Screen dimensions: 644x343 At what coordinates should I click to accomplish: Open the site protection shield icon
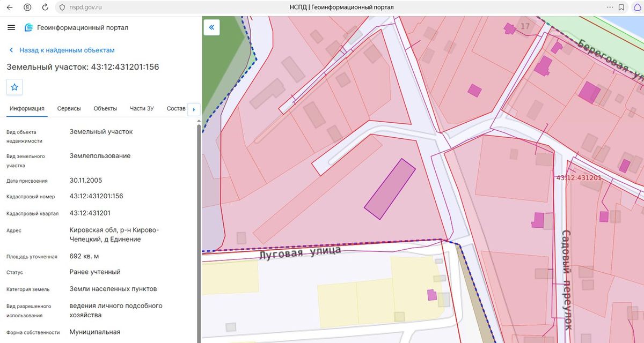[62, 8]
